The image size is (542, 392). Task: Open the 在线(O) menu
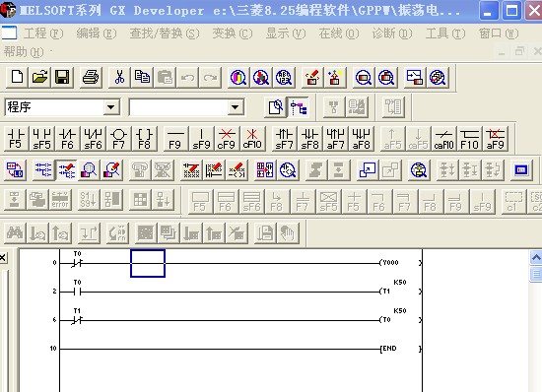point(339,33)
